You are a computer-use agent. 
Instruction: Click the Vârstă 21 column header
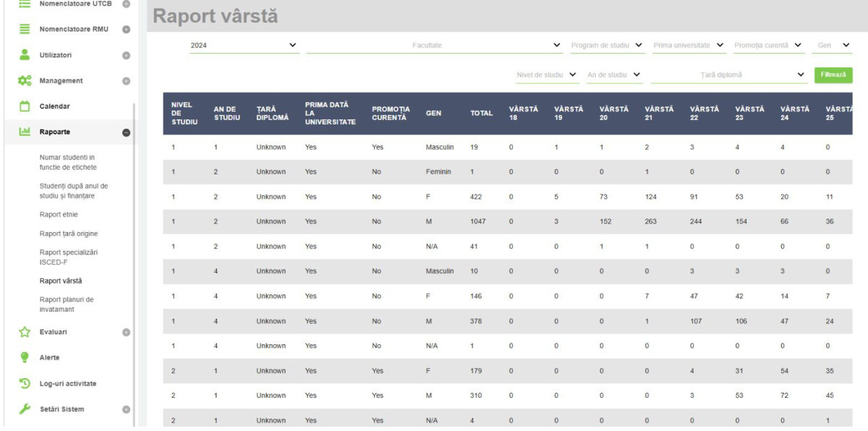coord(659,114)
